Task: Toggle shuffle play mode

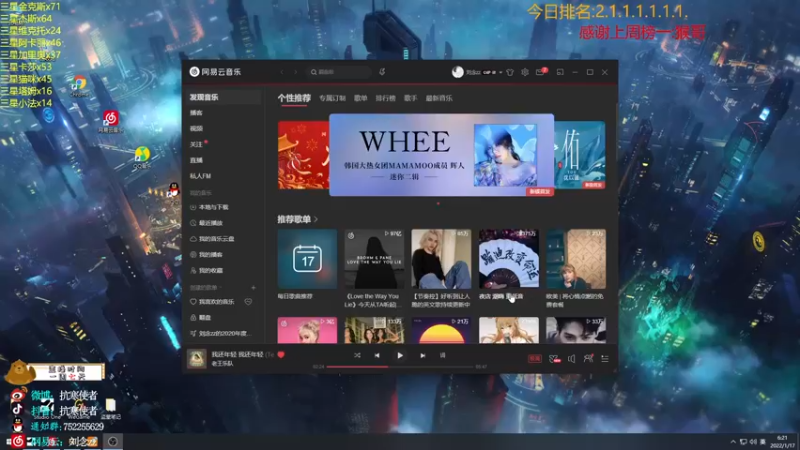Action: 357,356
